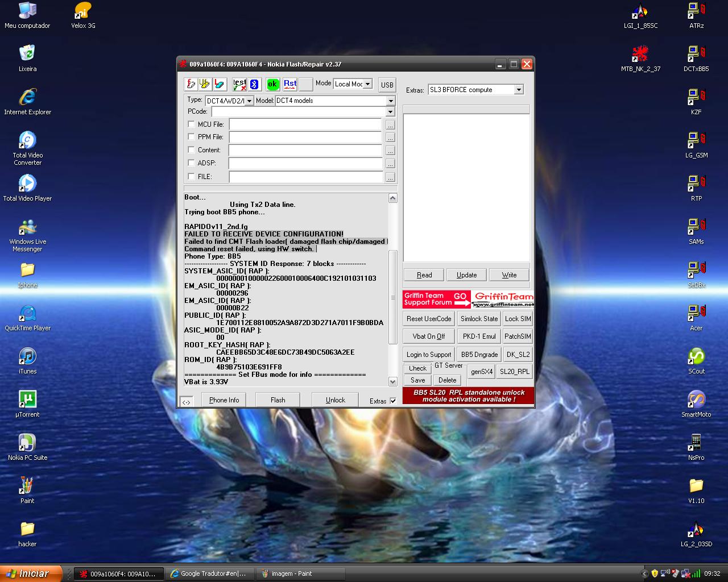Screen dimensions: 728x582
Task: Click the yellow 'Uf' toolbar icon
Action: click(205, 84)
